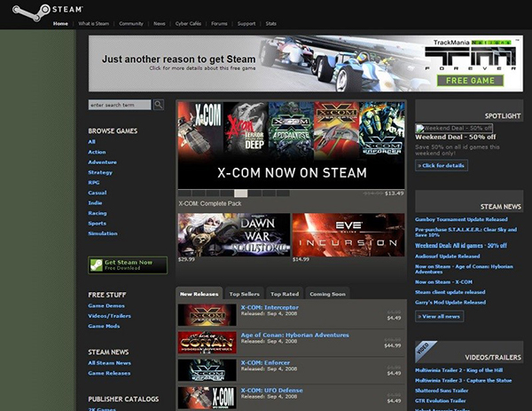The width and height of the screenshot is (532, 411).
Task: Browse the Strategy games category
Action: tap(99, 173)
